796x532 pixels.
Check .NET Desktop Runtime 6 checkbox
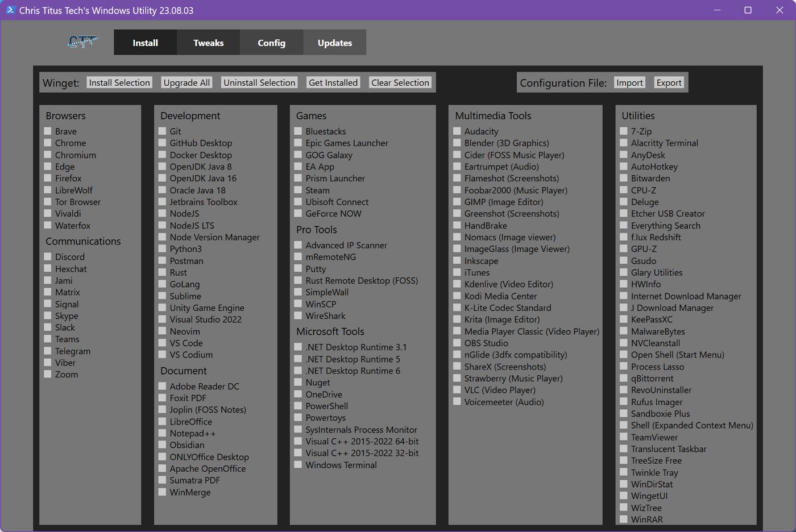pyautogui.click(x=298, y=371)
